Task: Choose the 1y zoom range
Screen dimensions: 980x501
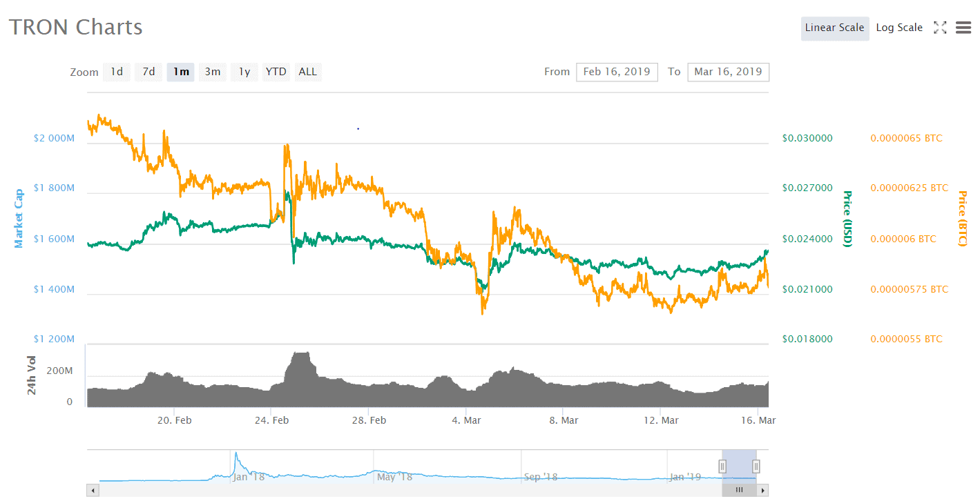Action: click(244, 72)
